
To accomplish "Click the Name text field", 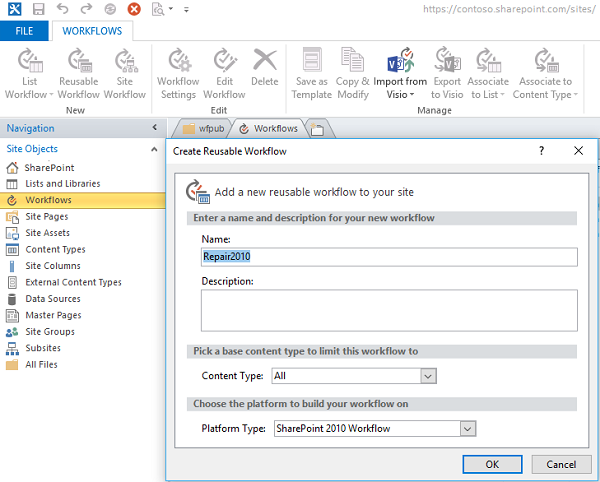I will pyautogui.click(x=389, y=257).
